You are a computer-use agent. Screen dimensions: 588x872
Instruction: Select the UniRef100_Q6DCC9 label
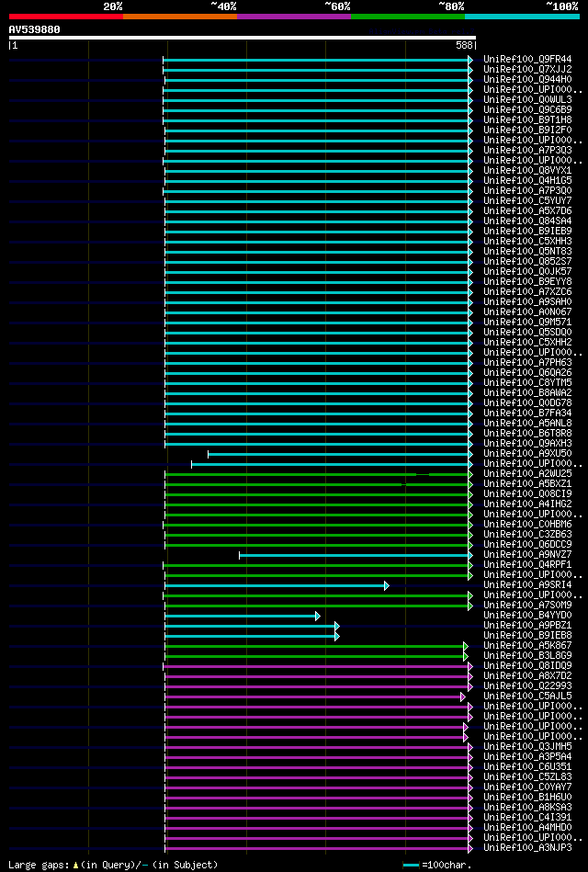pyautogui.click(x=527, y=545)
